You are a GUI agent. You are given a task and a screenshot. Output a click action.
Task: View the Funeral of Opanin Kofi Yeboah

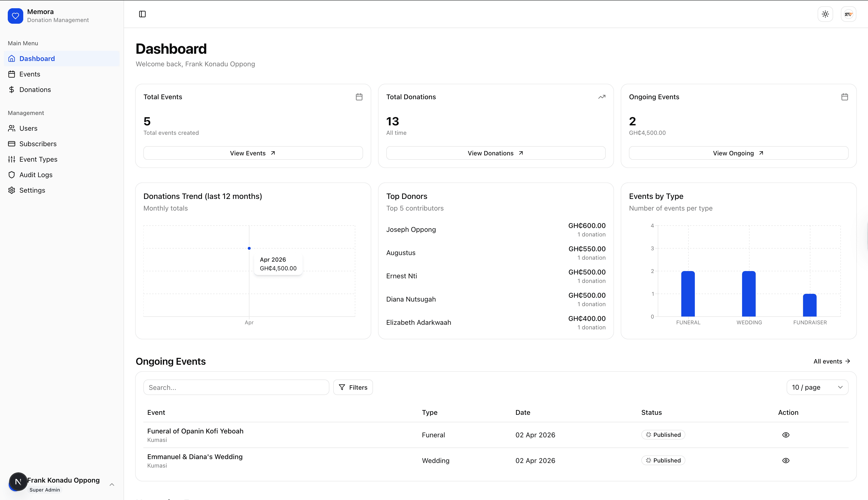pyautogui.click(x=785, y=435)
